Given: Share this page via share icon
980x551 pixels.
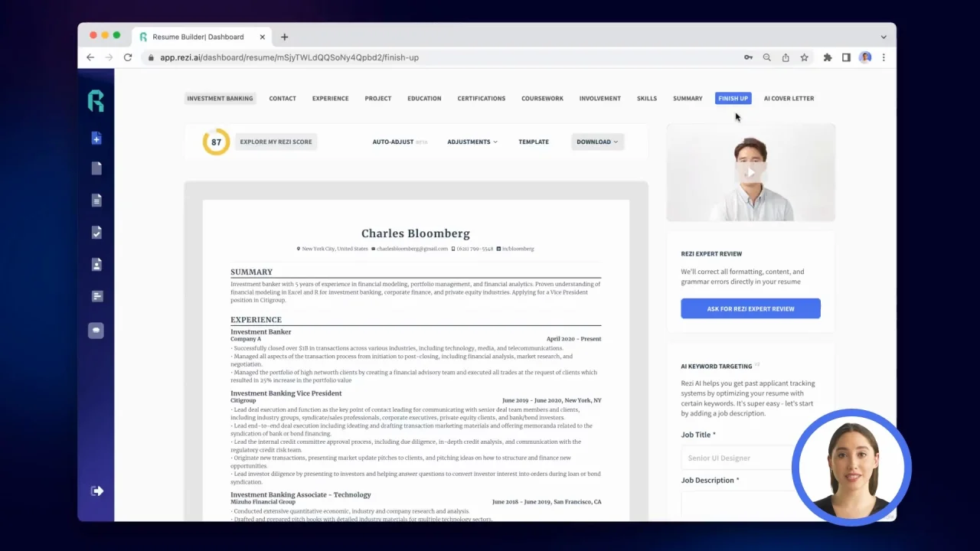Looking at the screenshot, I should tap(786, 57).
